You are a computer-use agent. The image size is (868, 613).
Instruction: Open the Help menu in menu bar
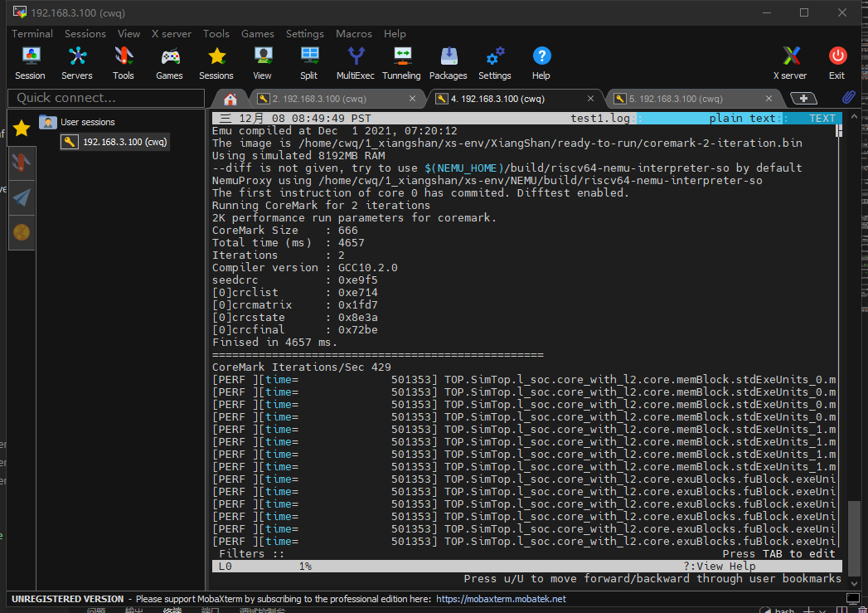pyautogui.click(x=395, y=34)
